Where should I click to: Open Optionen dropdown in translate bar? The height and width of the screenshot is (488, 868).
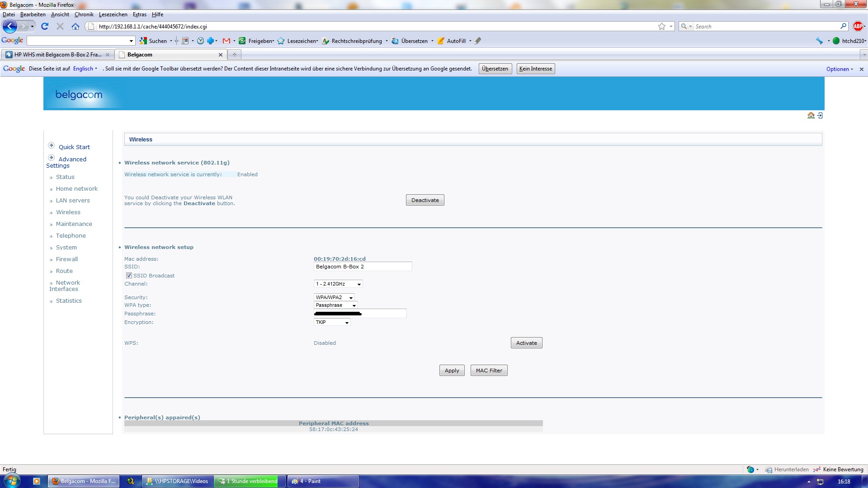point(840,69)
